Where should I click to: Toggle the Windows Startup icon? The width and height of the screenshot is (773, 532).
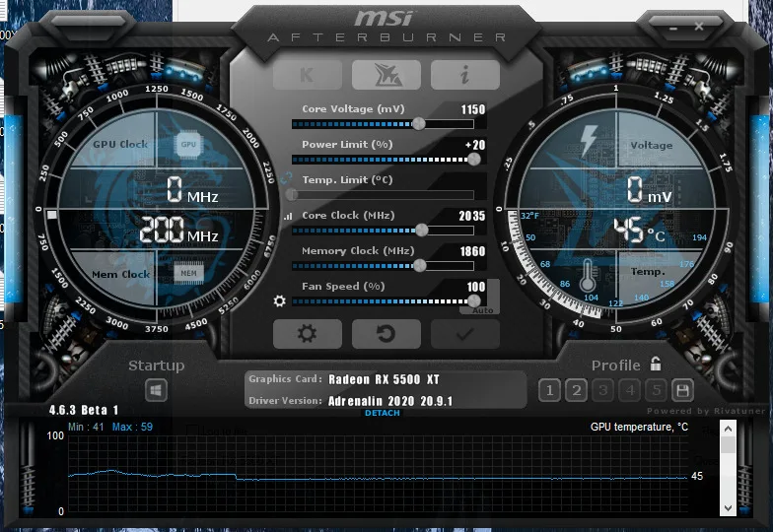pos(156,391)
